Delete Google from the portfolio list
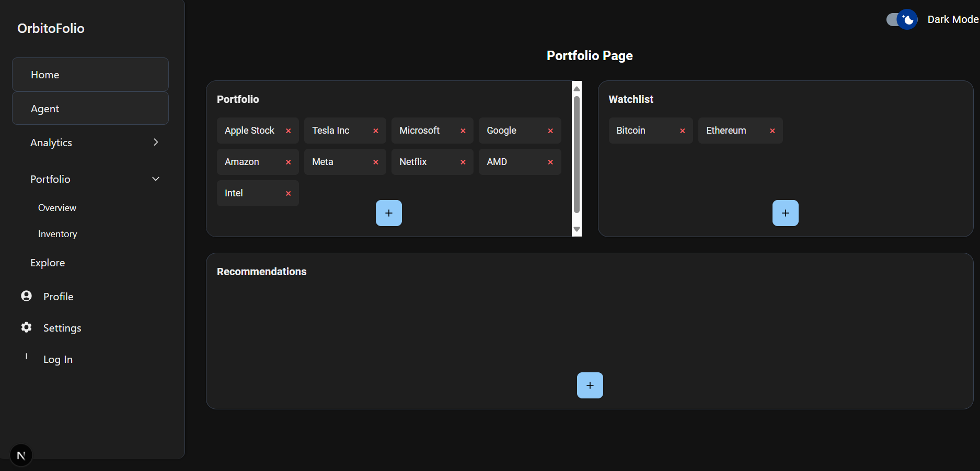This screenshot has height=471, width=980. click(550, 131)
